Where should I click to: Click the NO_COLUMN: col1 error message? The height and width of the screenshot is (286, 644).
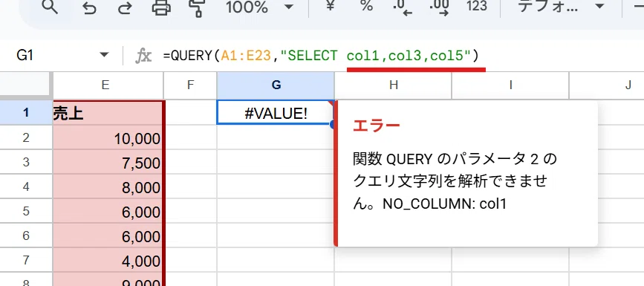pyautogui.click(x=444, y=204)
